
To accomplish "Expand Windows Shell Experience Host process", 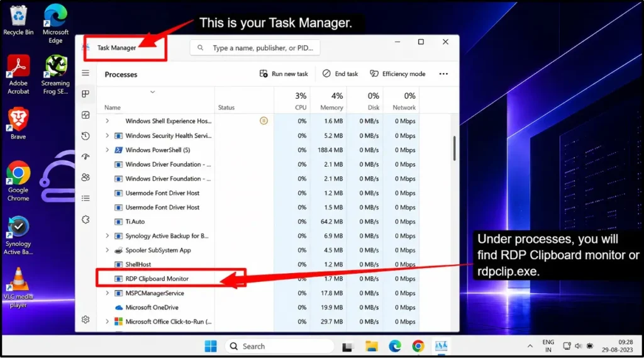I will (x=107, y=121).
